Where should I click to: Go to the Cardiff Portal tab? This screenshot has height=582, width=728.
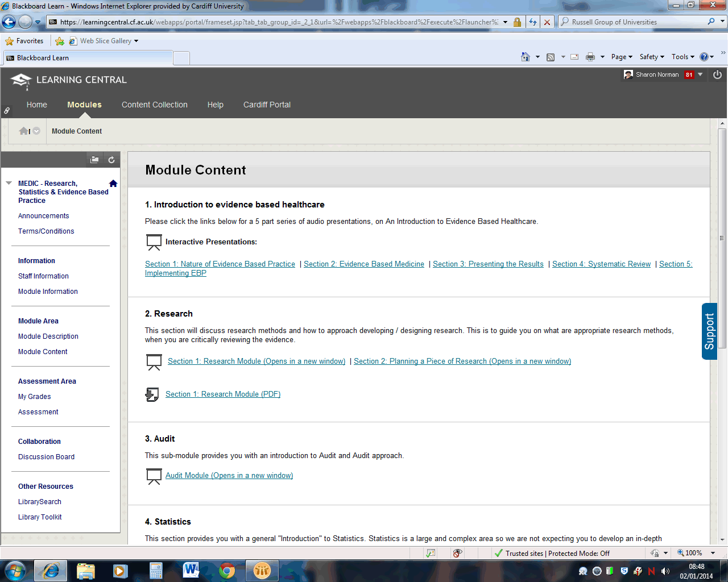pyautogui.click(x=267, y=105)
